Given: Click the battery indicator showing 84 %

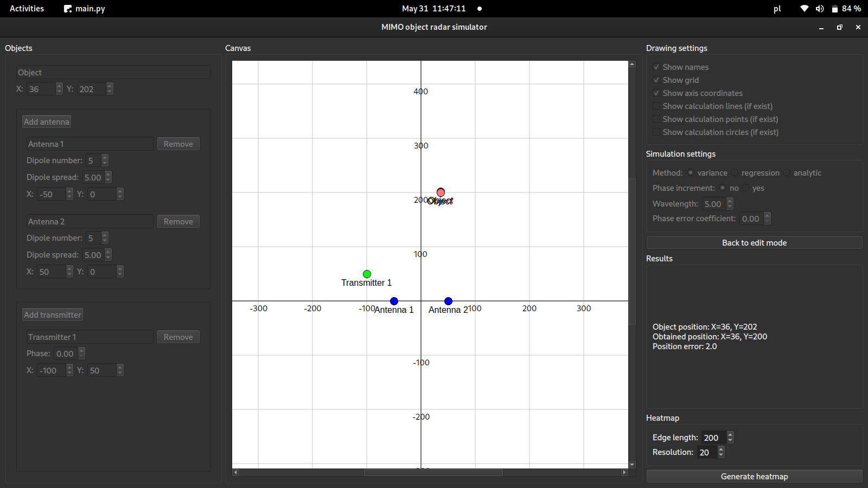Looking at the screenshot, I should click(x=846, y=9).
